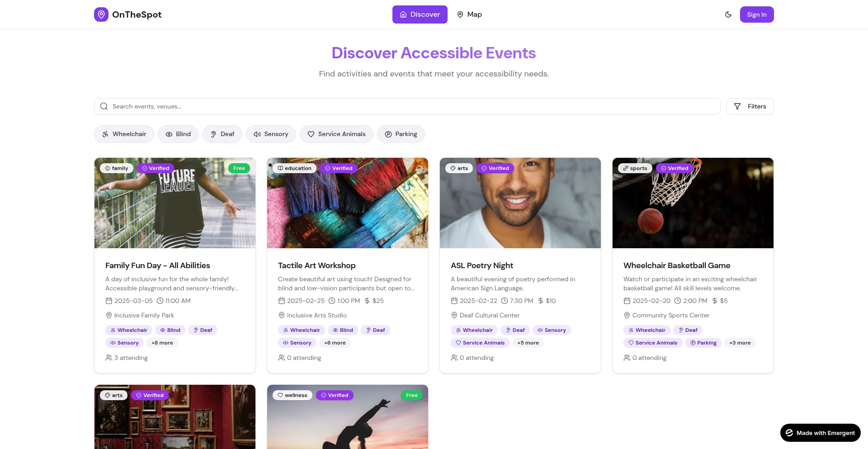Expand +8 more tags on Family Fun Day
Viewport: 868px width, 449px height.
(x=162, y=343)
